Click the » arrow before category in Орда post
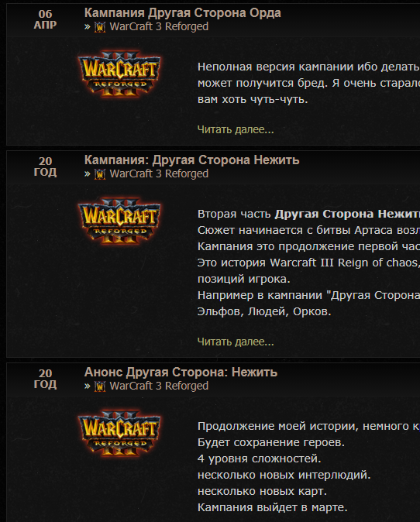This screenshot has width=420, height=522. (88, 27)
